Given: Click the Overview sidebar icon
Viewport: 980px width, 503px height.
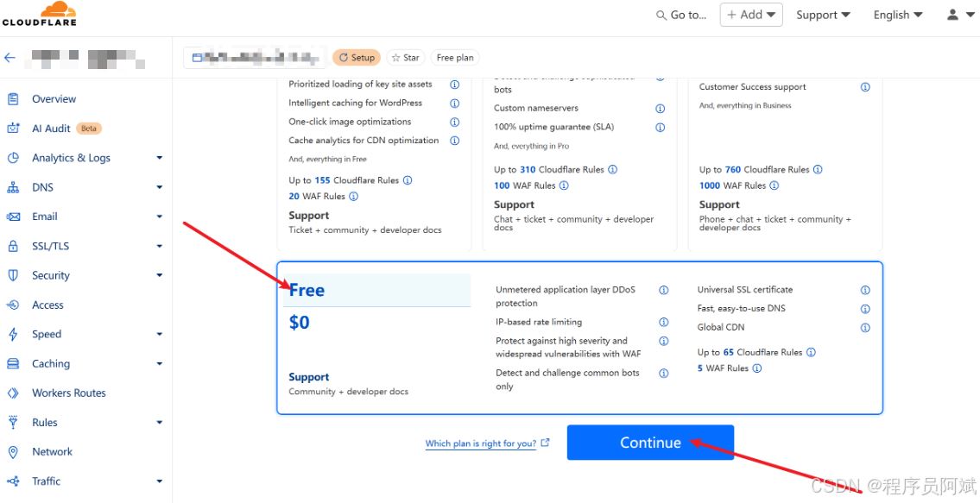Looking at the screenshot, I should coord(13,98).
